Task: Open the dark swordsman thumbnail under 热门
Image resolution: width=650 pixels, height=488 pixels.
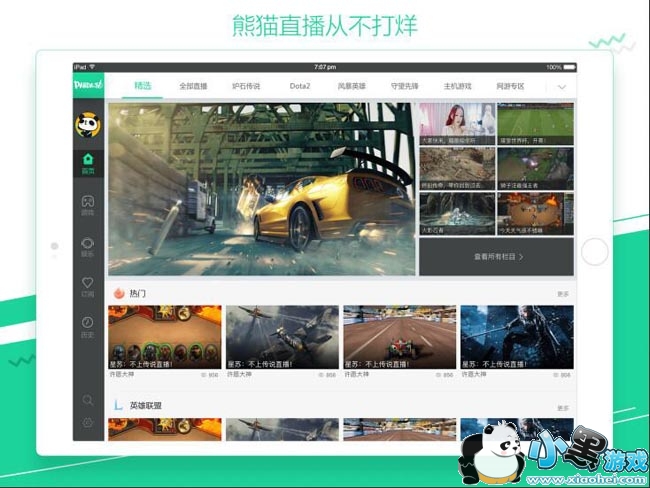Action: pyautogui.click(x=517, y=337)
